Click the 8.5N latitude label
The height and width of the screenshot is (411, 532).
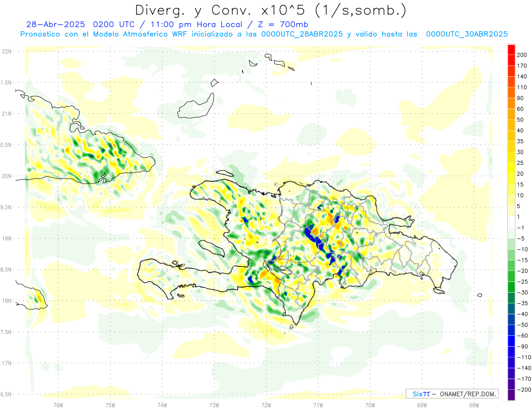(x=7, y=270)
